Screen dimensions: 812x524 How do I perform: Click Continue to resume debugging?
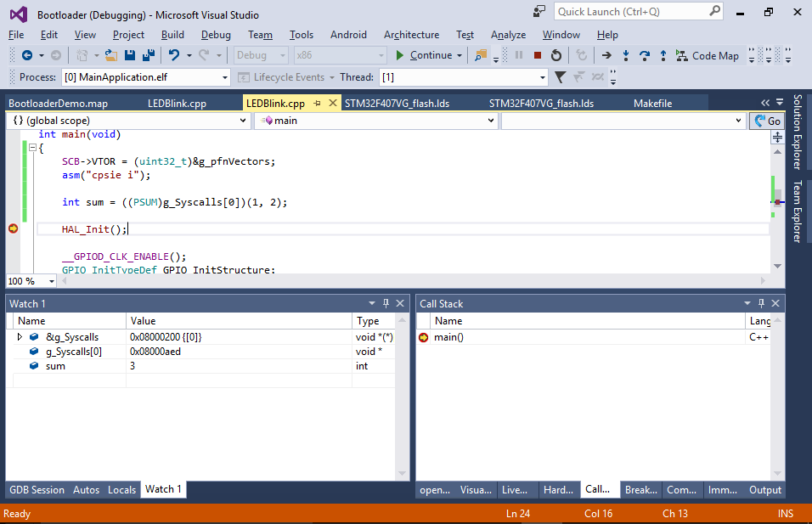[425, 55]
